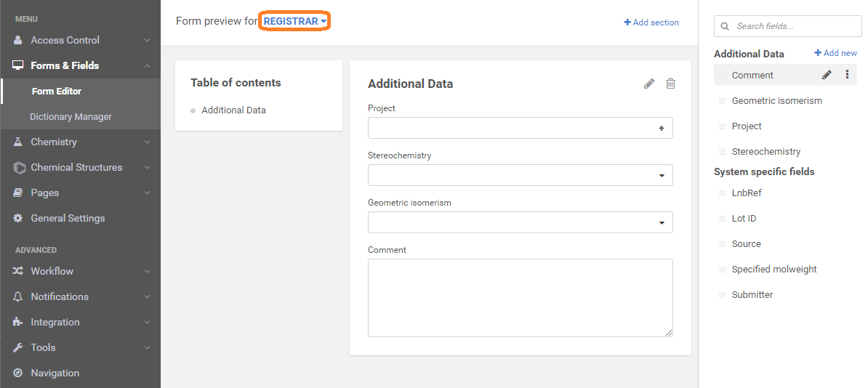Screen dimensions: 868x388
Task: Expand Access Control menu
Action: tap(80, 40)
